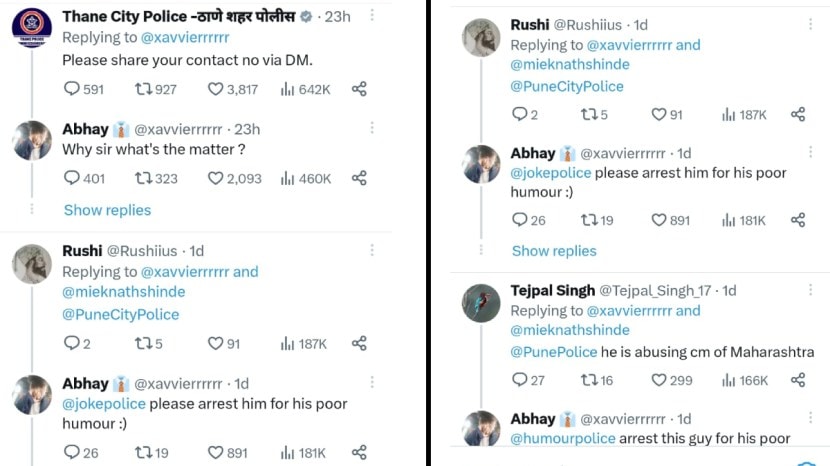Share Tejpal Singh's tweet
Screen dimensions: 830x466
(x=798, y=380)
